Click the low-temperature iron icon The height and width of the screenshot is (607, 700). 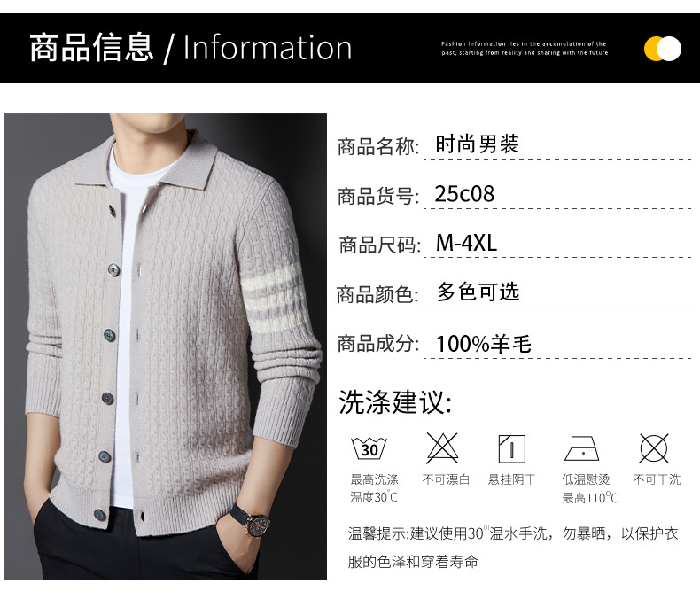[581, 448]
